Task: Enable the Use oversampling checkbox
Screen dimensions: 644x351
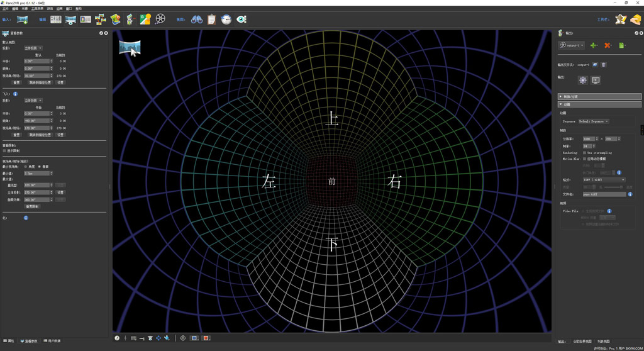Action: click(584, 152)
